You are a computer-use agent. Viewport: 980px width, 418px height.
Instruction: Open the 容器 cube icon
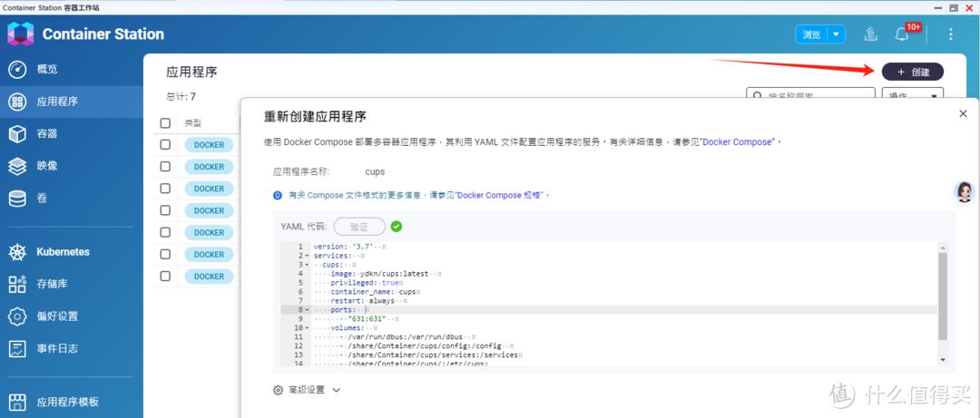[17, 133]
